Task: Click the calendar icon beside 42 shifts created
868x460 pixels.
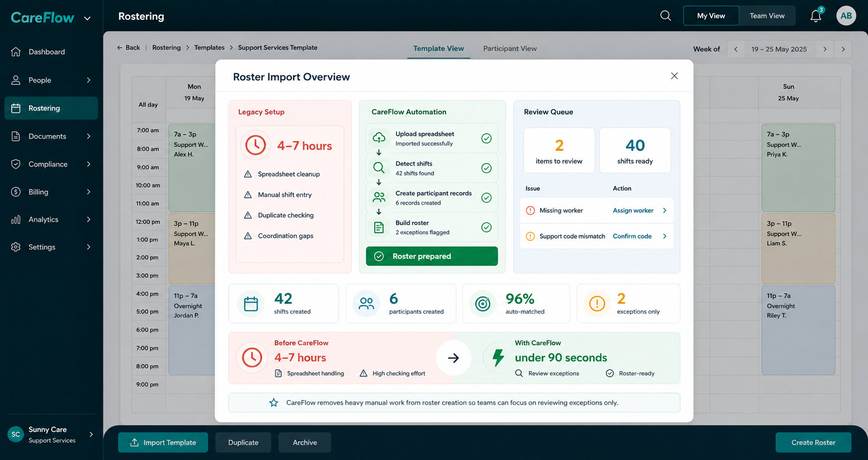Action: [251, 304]
